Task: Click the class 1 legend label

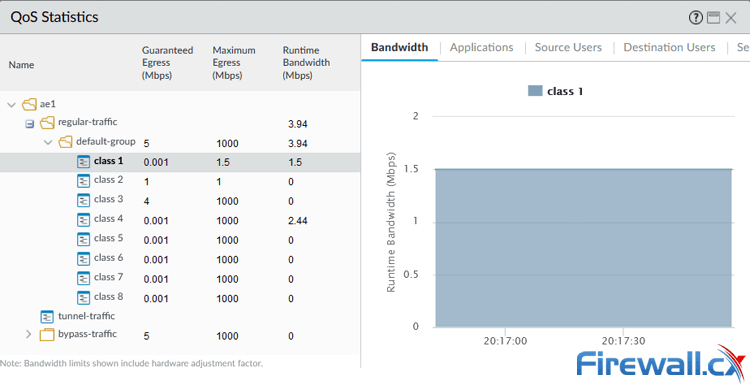Action: pyautogui.click(x=565, y=91)
